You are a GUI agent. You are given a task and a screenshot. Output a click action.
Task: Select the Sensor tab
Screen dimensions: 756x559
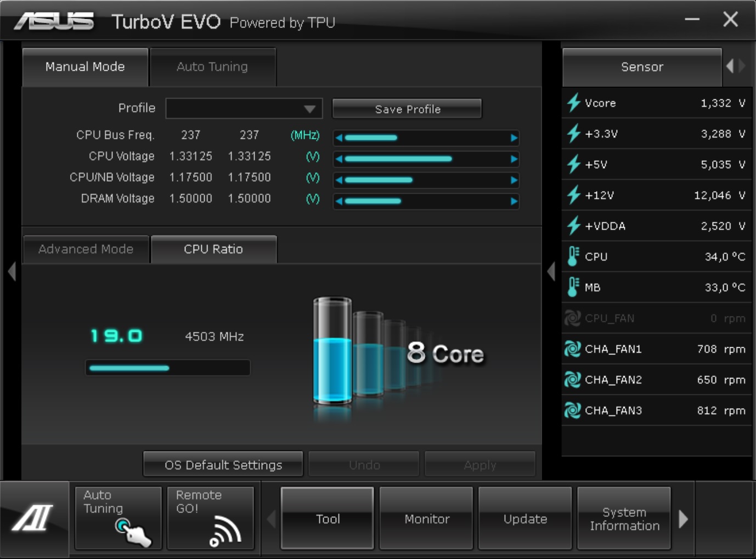[642, 67]
